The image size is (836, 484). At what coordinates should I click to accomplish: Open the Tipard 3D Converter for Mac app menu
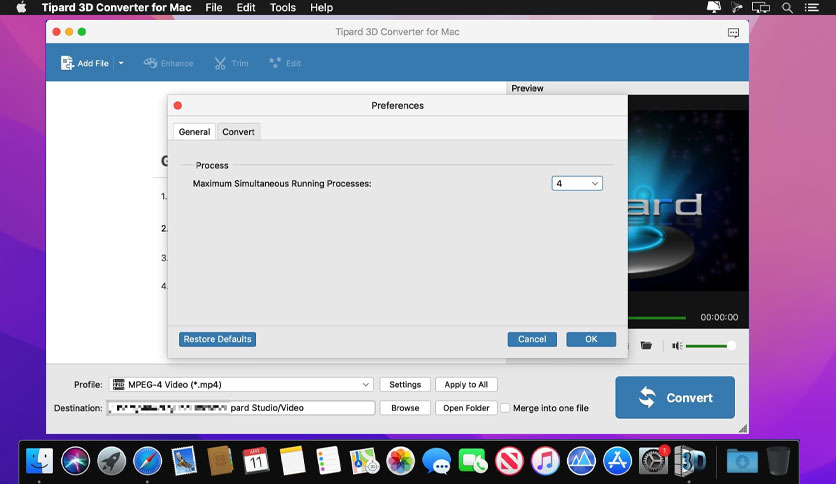[x=116, y=7]
